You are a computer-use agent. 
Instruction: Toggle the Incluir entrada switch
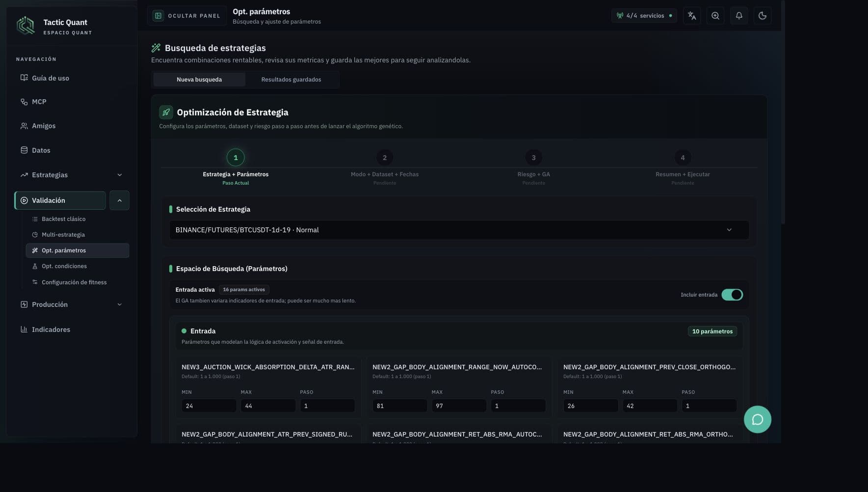click(732, 295)
